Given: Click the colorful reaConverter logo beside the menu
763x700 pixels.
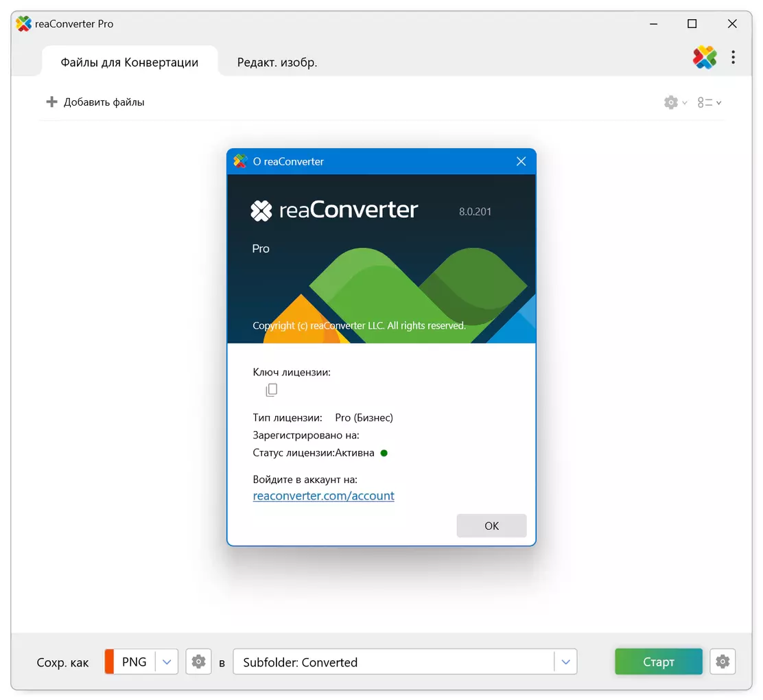Looking at the screenshot, I should 704,58.
